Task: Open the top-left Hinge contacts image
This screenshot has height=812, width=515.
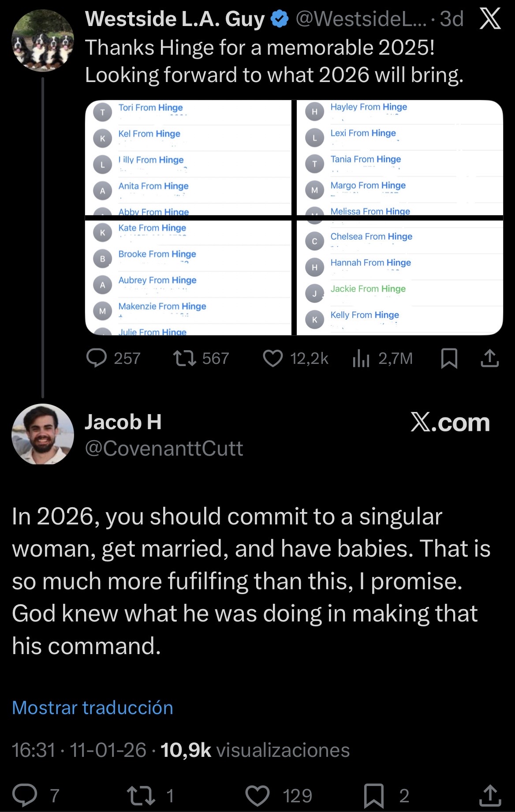Action: click(x=188, y=157)
